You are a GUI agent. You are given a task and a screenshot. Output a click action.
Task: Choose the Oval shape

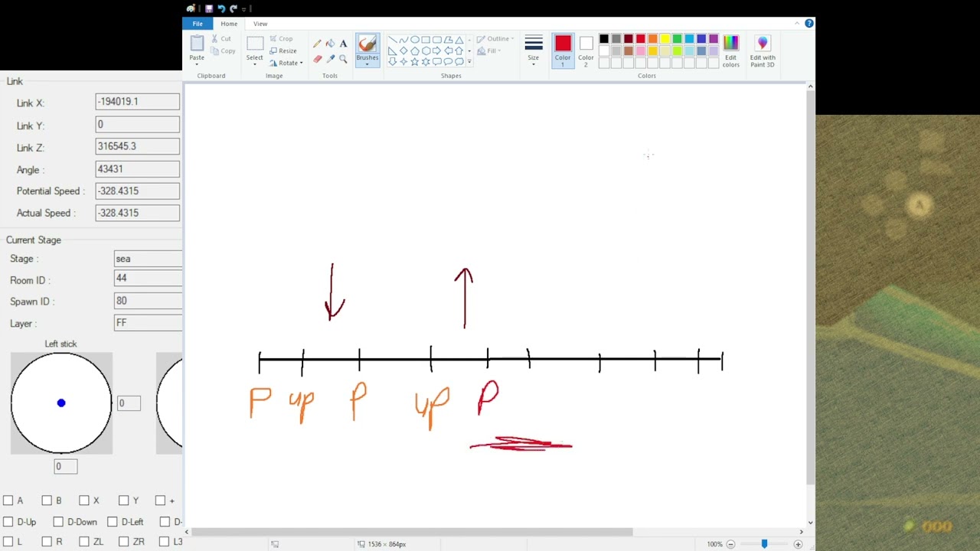(414, 40)
